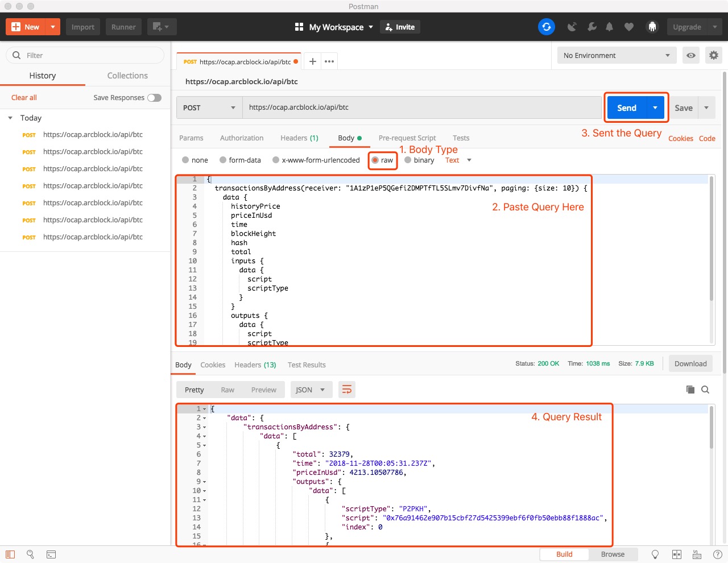This screenshot has height=563, width=728.
Task: Open manage environments gear icon
Action: (x=713, y=55)
